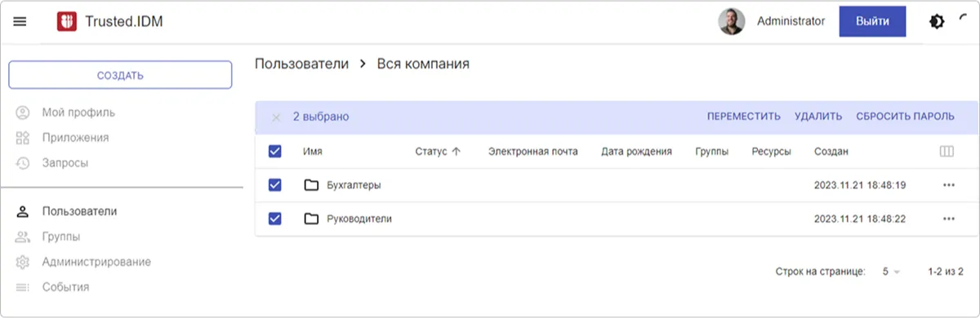Sort by Статус column arrow
The height and width of the screenshot is (318, 980).
(x=456, y=152)
